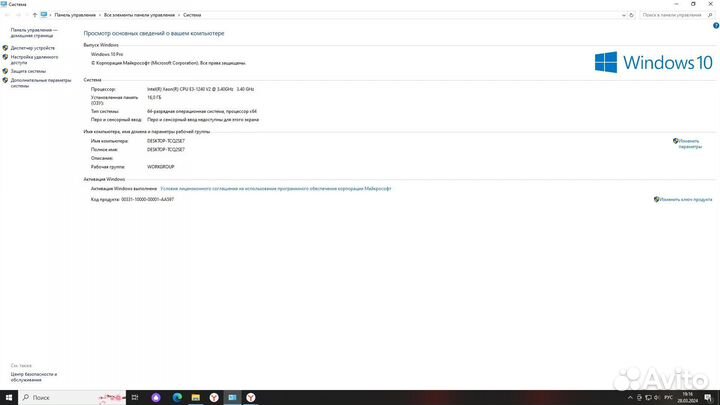Open the Windows Start menu

(9, 398)
